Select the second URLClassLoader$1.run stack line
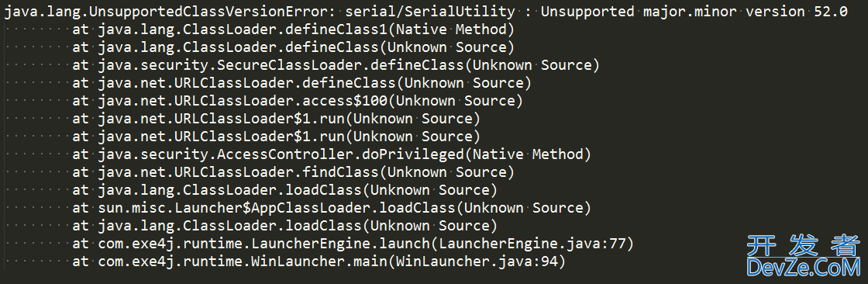This screenshot has width=868, height=284. click(x=276, y=136)
